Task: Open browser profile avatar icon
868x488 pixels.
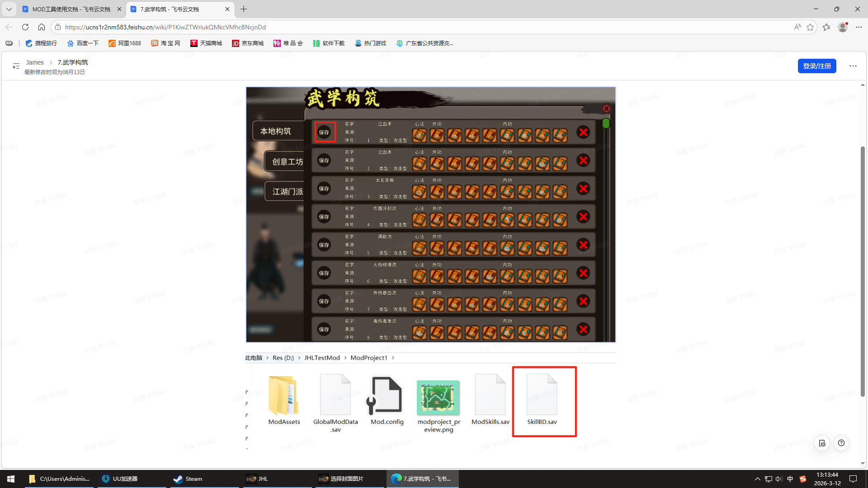Action: coord(843,27)
